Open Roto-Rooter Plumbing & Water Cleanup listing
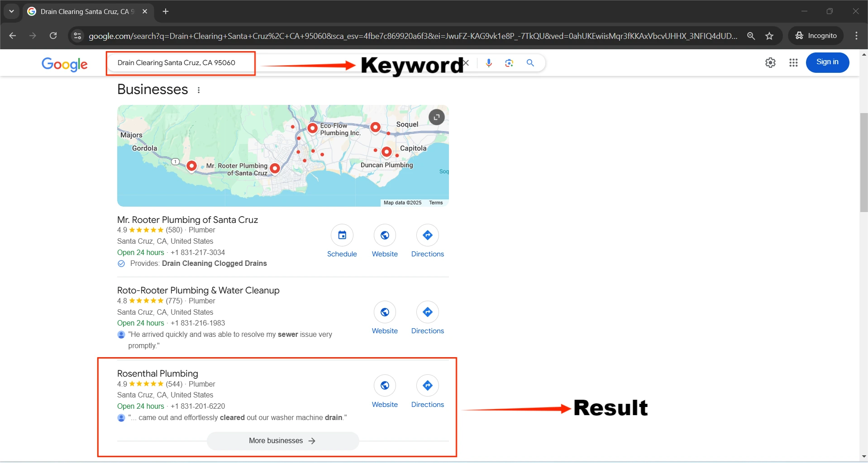The height and width of the screenshot is (463, 868). tap(198, 290)
